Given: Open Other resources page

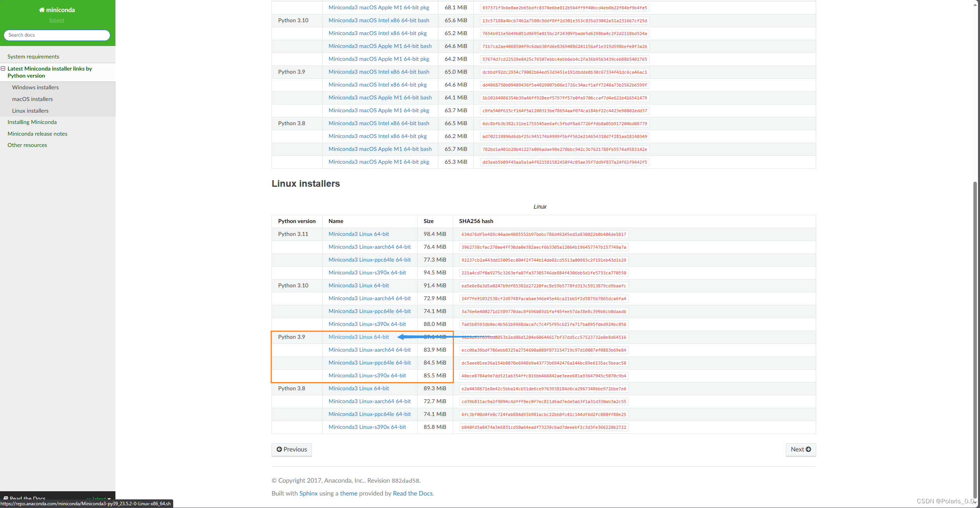Looking at the screenshot, I should [27, 145].
